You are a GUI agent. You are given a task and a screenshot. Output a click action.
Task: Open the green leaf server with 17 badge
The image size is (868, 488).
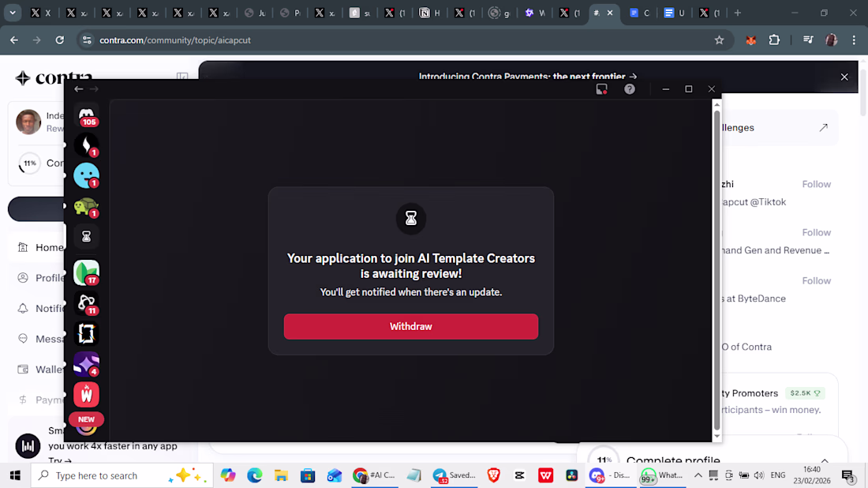[86, 272]
